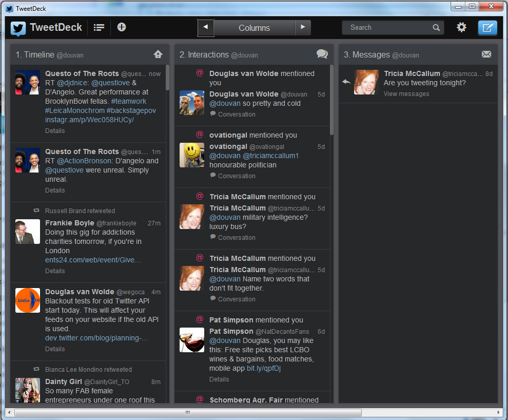Compose a new tweet

point(487,28)
